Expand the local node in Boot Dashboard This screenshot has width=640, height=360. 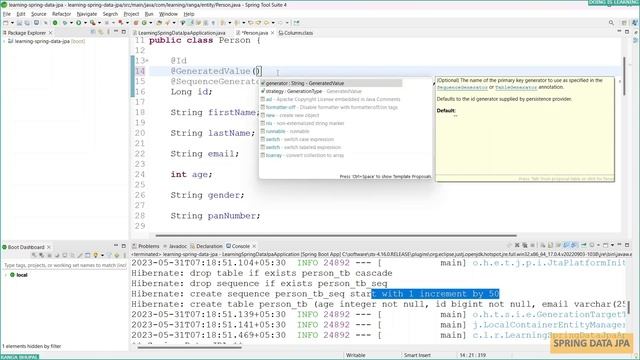click(5, 275)
